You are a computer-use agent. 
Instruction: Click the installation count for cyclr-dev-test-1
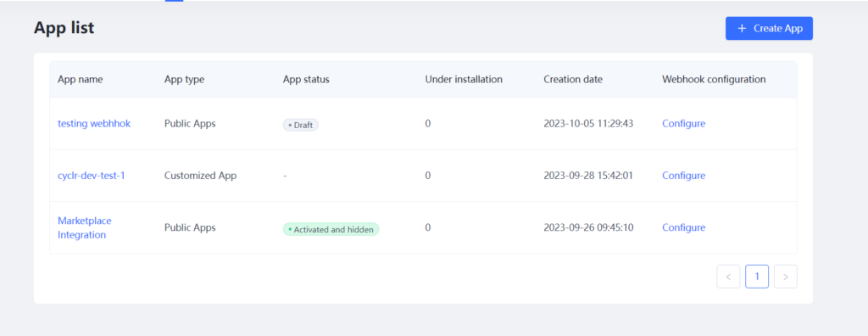pyautogui.click(x=428, y=176)
